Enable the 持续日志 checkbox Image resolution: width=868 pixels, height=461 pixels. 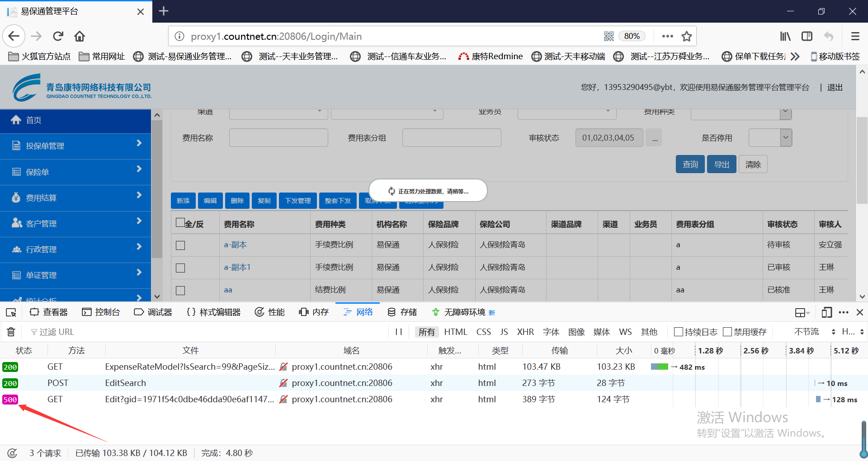click(679, 332)
